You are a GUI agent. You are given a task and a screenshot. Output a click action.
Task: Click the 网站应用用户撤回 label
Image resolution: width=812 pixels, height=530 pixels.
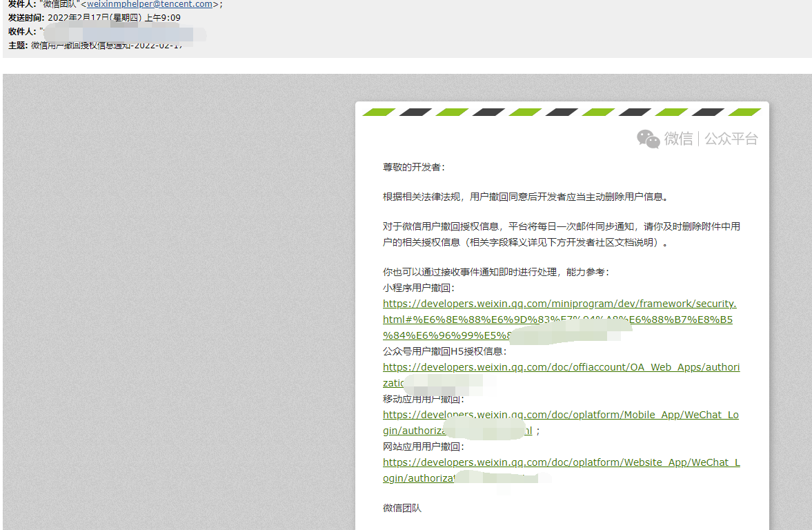pyautogui.click(x=424, y=446)
